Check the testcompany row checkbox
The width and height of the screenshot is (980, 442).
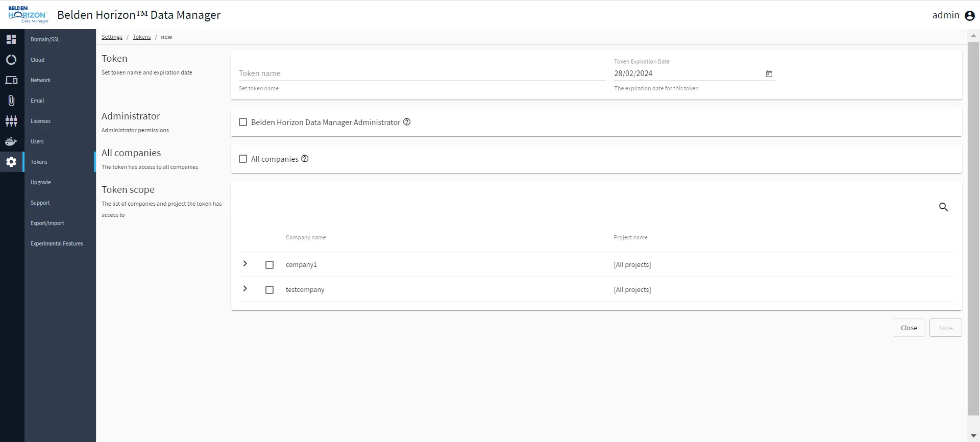point(269,290)
